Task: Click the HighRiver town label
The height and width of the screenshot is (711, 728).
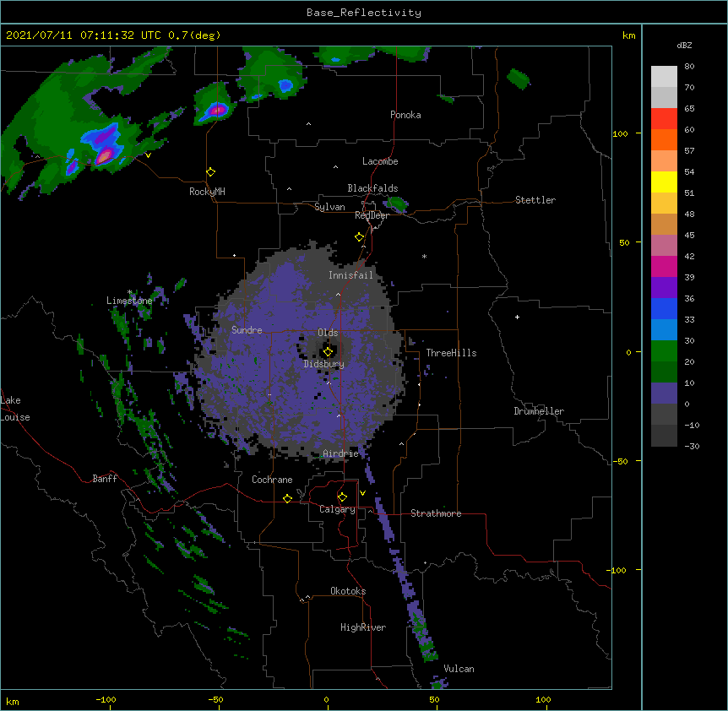Action: (363, 627)
